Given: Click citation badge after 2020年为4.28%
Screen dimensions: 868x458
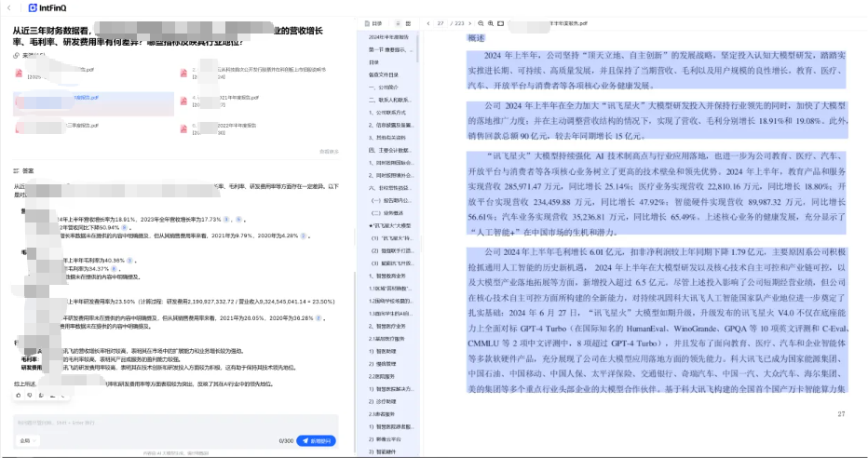Looking at the screenshot, I should (304, 236).
